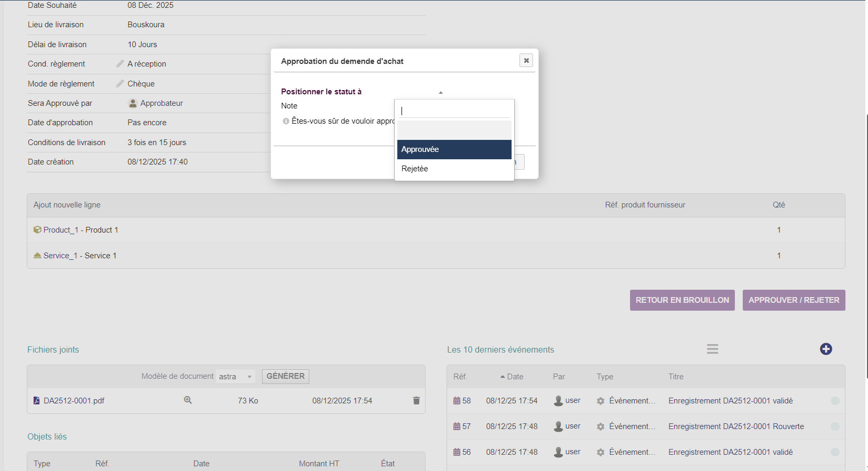This screenshot has width=868, height=471.
Task: Delete the DA2512-0001.pdf attached file
Action: coord(416,401)
